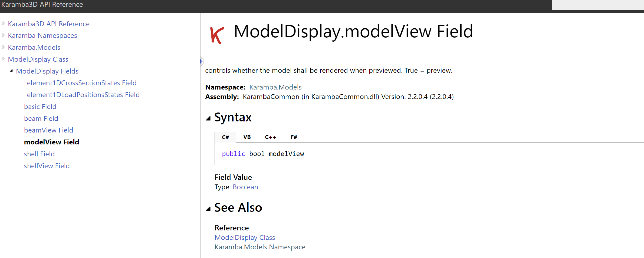
Task: Expand the Karamba Namespaces node
Action: pyautogui.click(x=3, y=35)
